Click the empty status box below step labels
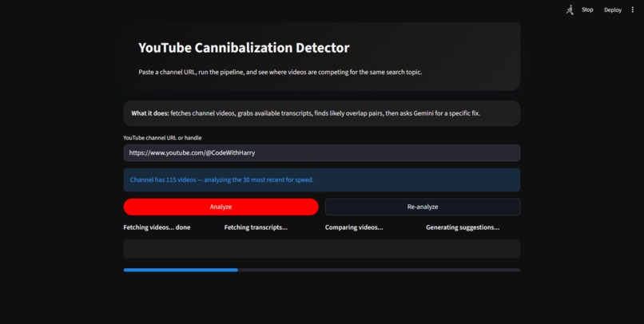 [321, 249]
